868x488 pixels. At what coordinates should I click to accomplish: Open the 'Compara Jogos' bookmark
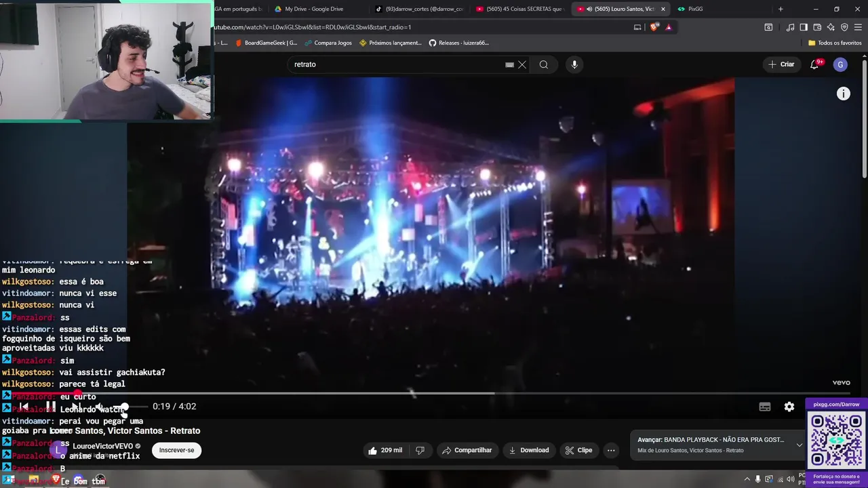(328, 43)
